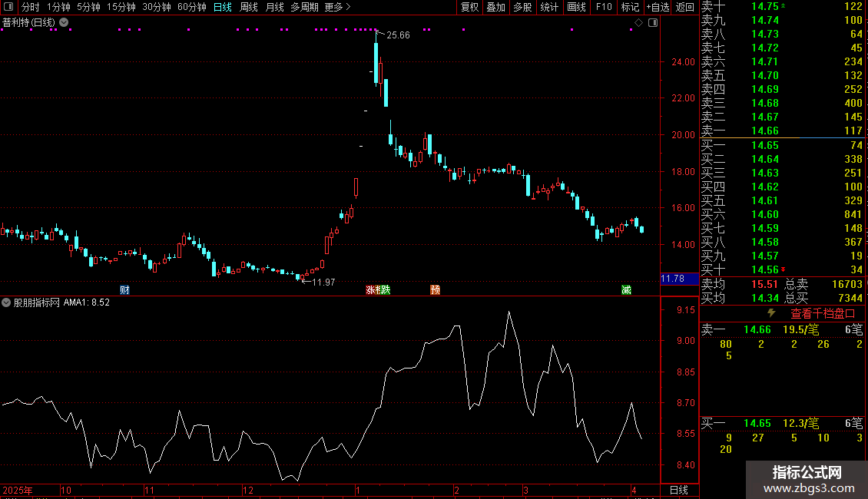Open the F10 company info
The width and height of the screenshot is (868, 499).
click(604, 7)
